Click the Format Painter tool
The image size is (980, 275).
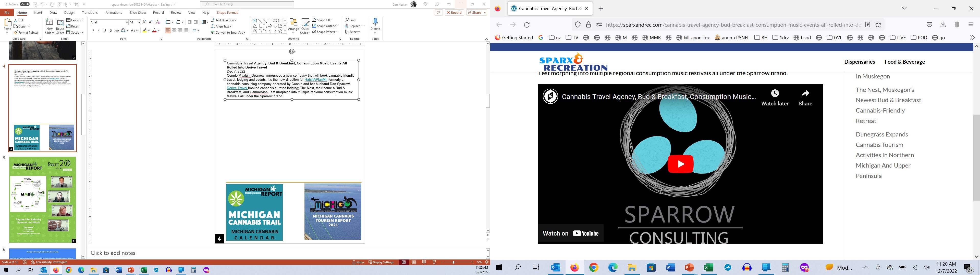(x=26, y=33)
